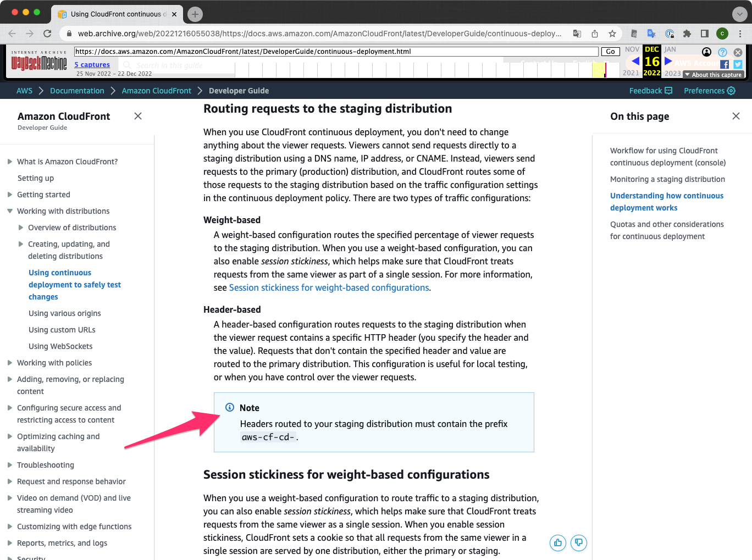
Task: Reload the page
Action: pos(47,34)
